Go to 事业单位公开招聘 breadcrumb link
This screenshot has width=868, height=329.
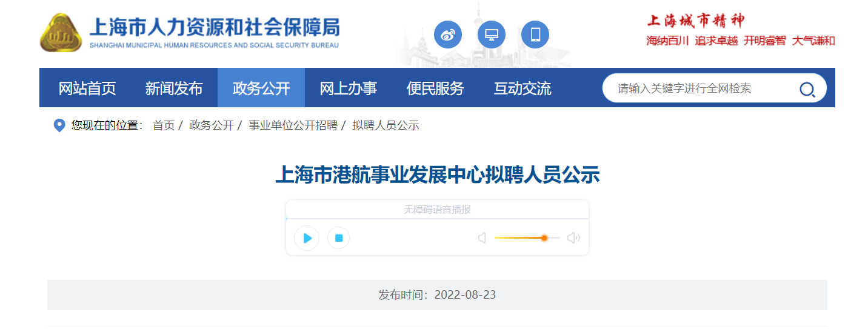coord(293,125)
